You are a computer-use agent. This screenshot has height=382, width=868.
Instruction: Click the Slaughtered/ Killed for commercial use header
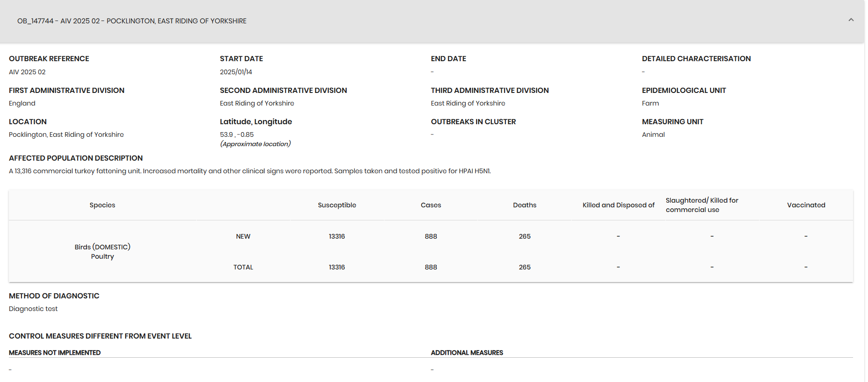702,205
